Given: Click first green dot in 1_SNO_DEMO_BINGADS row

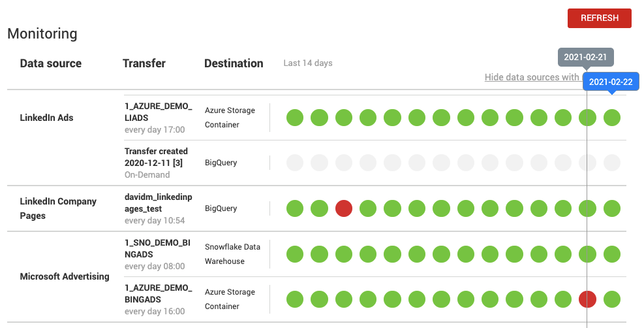Looking at the screenshot, I should [x=295, y=254].
